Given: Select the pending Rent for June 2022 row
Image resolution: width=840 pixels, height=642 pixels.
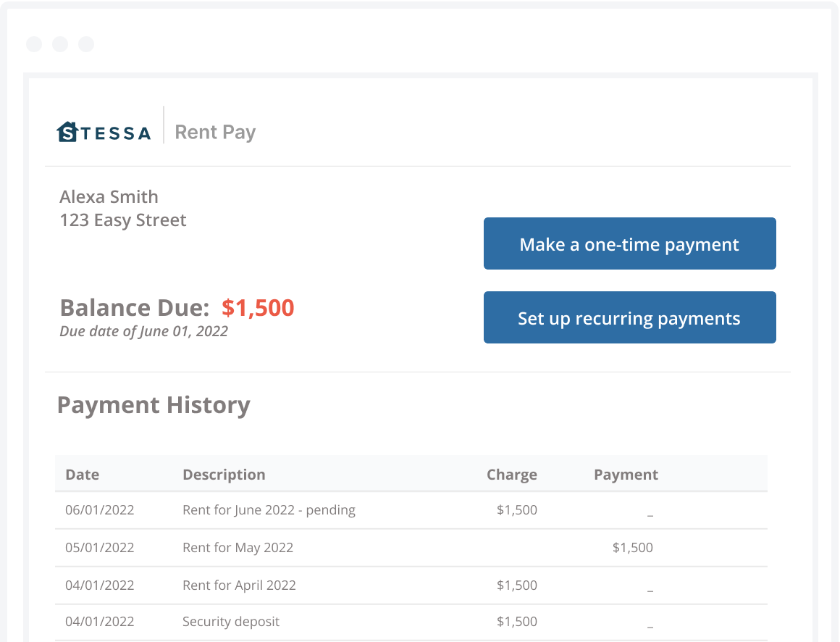Looking at the screenshot, I should tap(269, 510).
